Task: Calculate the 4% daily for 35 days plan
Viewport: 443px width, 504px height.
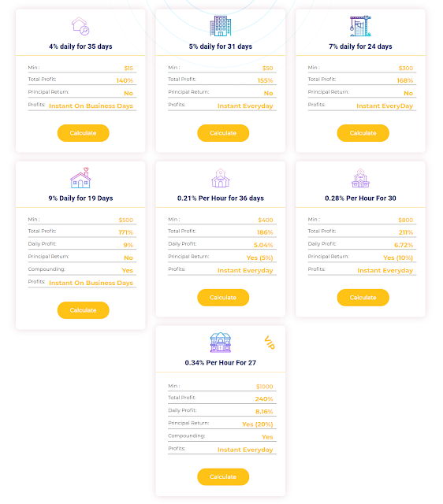Action: coord(84,133)
